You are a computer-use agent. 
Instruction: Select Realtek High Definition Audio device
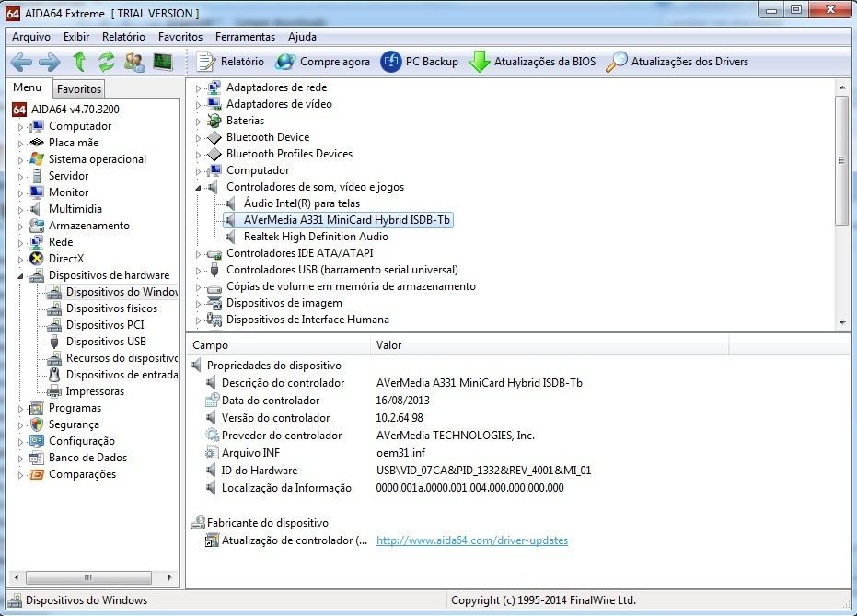point(316,237)
